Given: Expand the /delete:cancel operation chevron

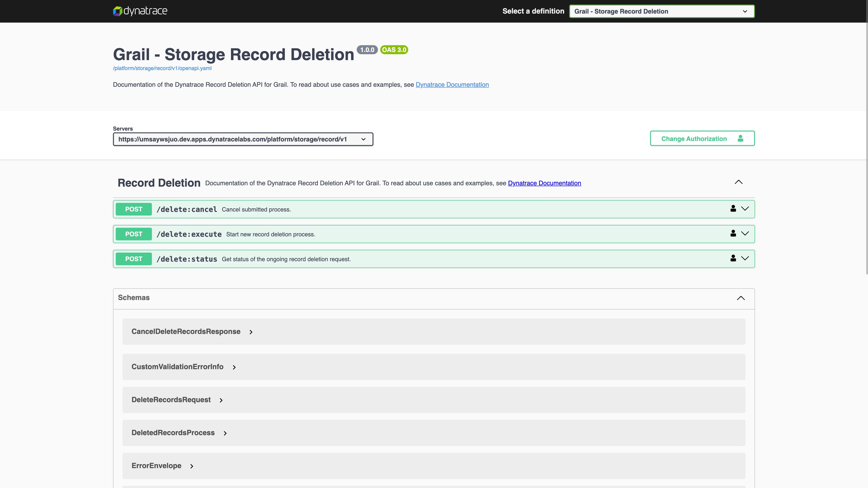Looking at the screenshot, I should point(745,209).
